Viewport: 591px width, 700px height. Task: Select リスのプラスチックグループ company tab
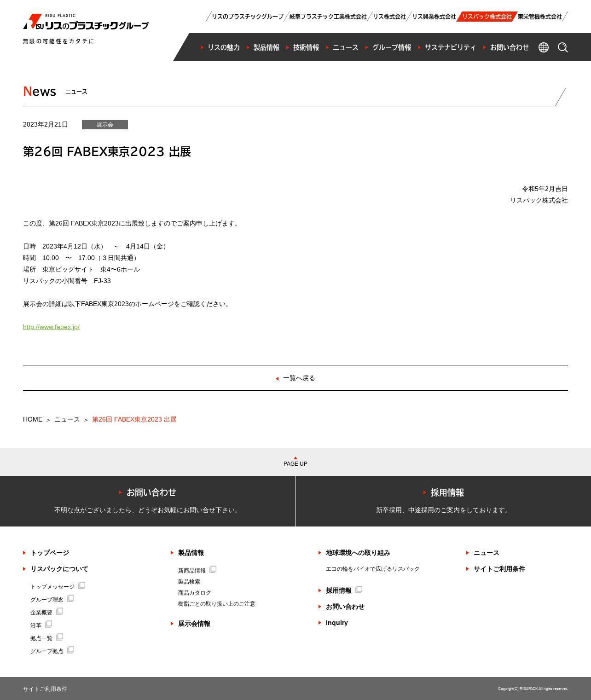point(248,17)
